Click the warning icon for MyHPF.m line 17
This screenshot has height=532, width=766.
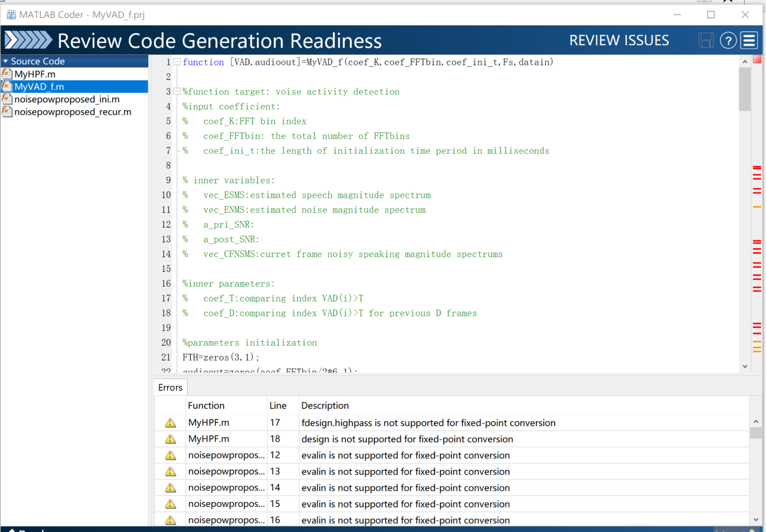[170, 423]
